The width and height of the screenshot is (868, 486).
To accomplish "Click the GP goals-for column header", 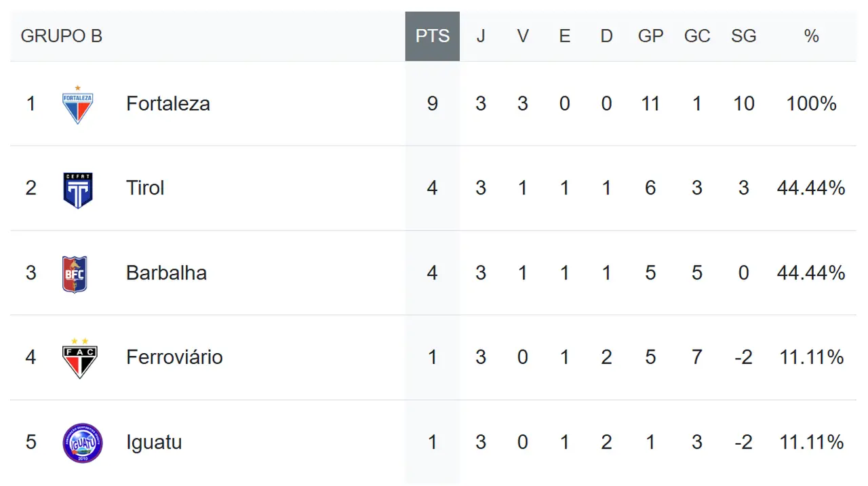I will [650, 37].
